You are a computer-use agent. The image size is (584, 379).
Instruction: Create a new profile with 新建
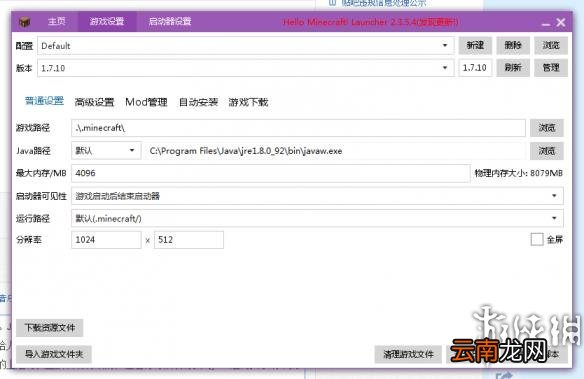coord(475,45)
